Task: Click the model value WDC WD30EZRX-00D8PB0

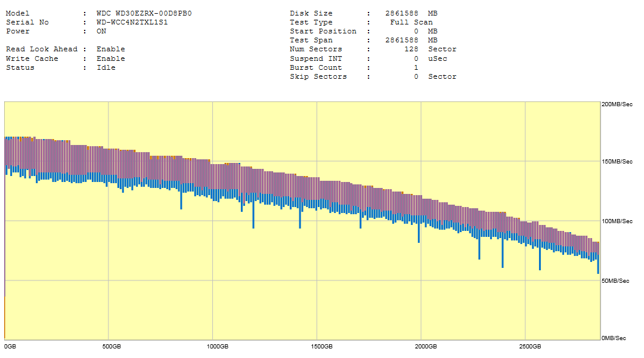Action: pyautogui.click(x=144, y=13)
